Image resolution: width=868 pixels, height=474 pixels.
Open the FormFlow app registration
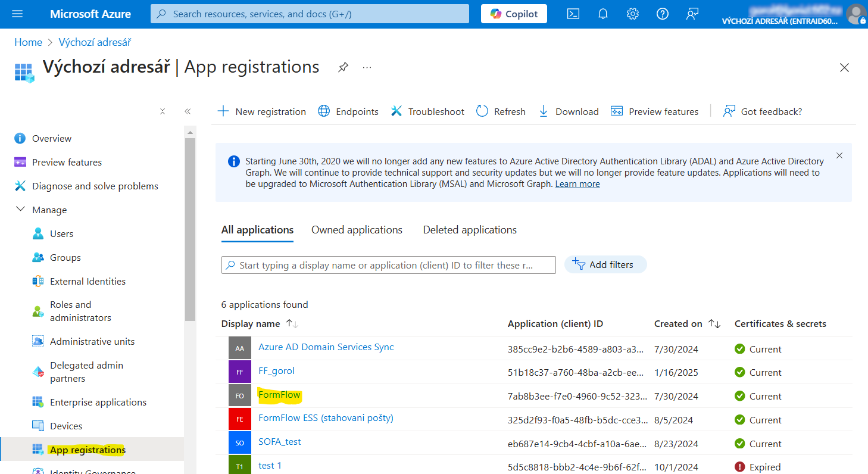coord(279,395)
